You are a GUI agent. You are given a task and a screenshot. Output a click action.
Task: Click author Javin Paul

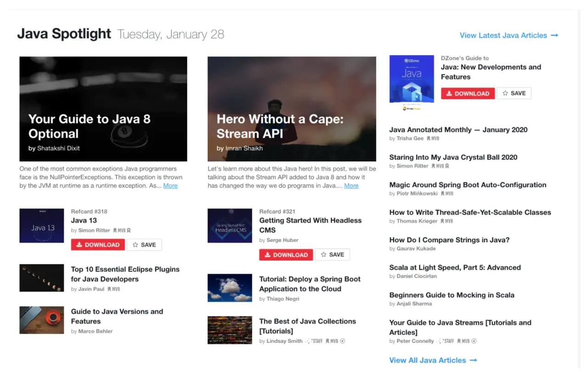point(91,289)
